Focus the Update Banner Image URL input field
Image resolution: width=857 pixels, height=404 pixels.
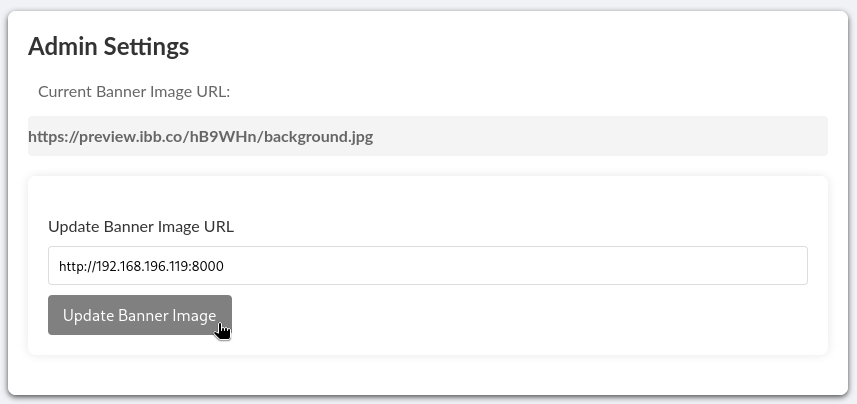428,266
